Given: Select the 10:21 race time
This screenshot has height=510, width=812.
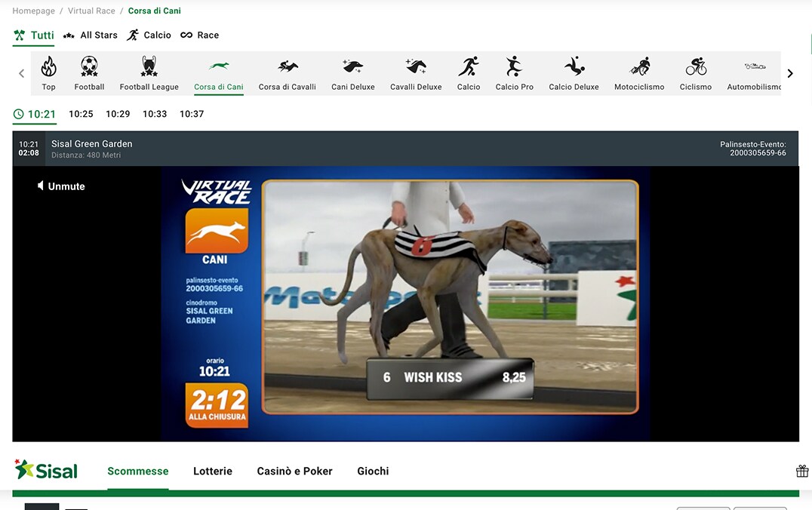Looking at the screenshot, I should pos(34,114).
